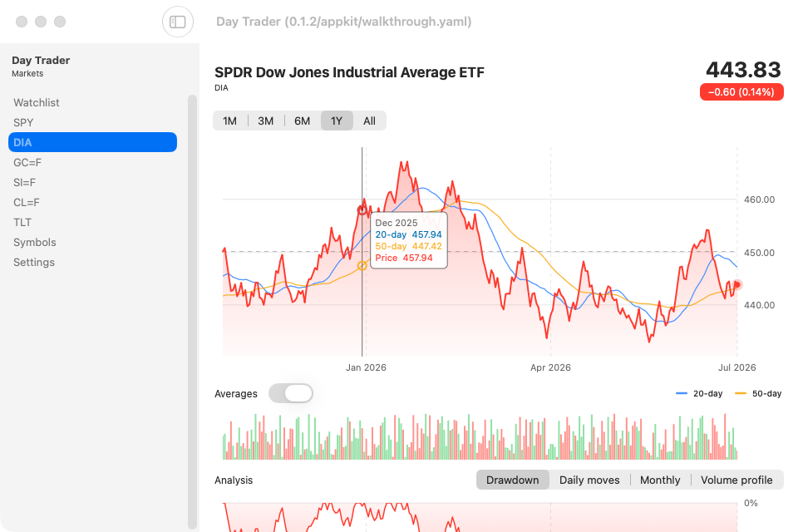Click the drawdown chart at bottom
This screenshot has height=532, width=798.
480,517
